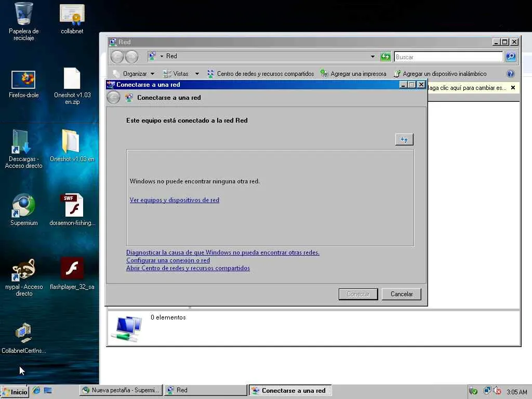
Task: Open the Inicio start button
Action: 14,392
